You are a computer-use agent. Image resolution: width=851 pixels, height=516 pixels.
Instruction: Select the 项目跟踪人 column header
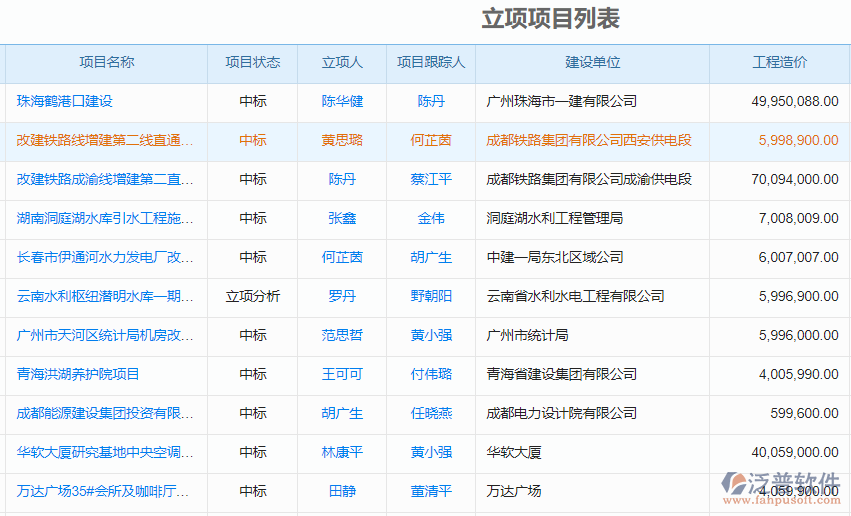pos(431,62)
